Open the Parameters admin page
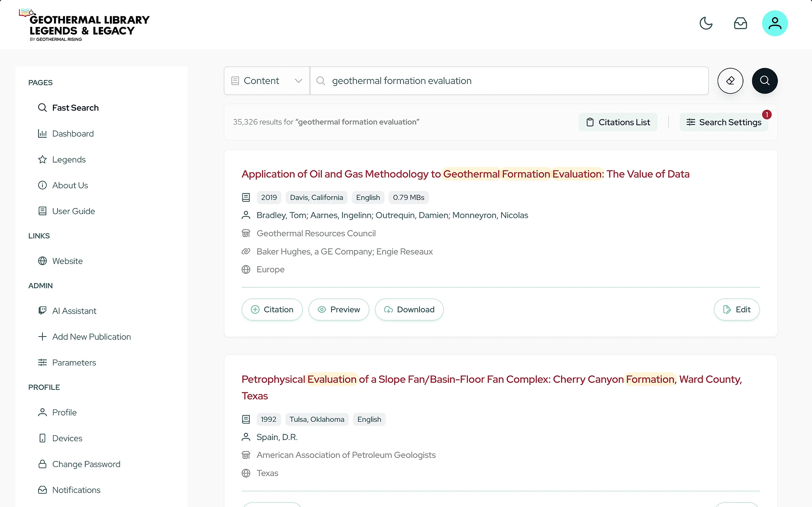812x507 pixels. (x=74, y=362)
